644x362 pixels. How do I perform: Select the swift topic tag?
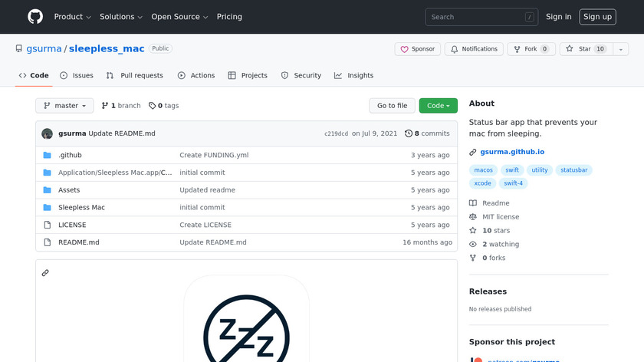click(512, 170)
